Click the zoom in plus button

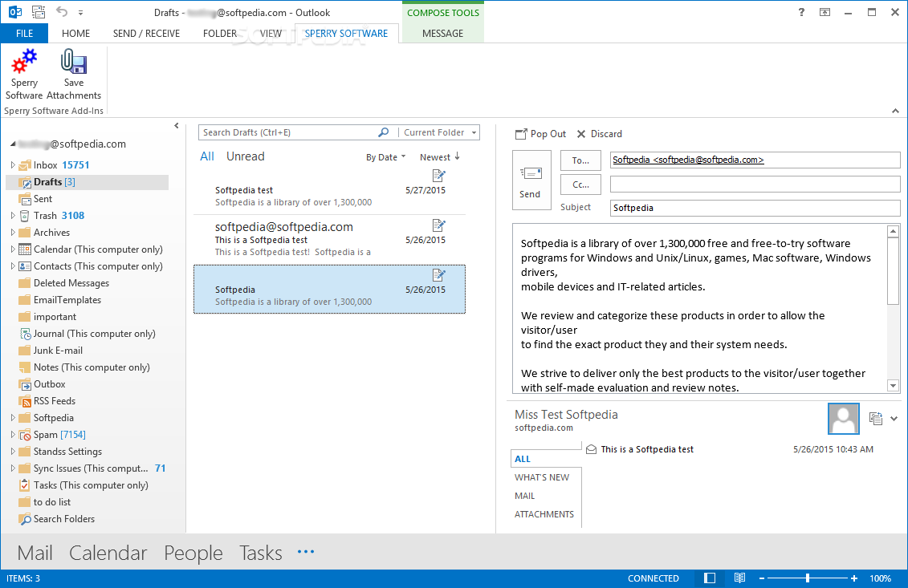[854, 578]
